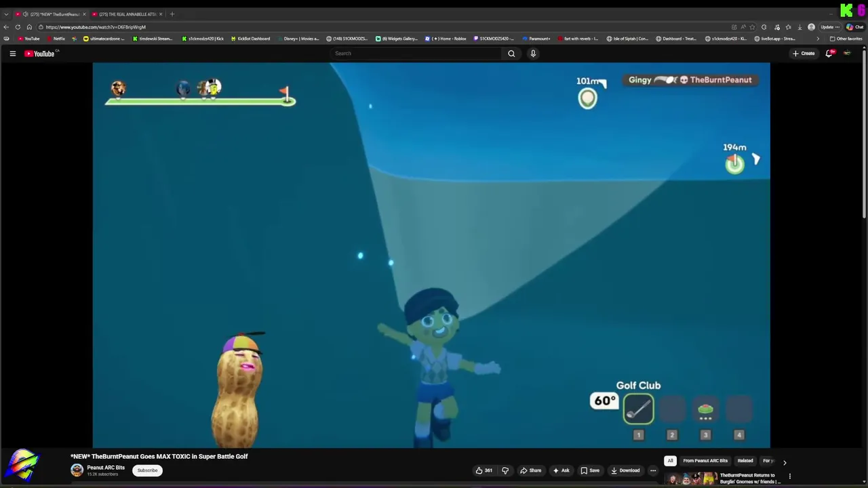The image size is (868, 488).
Task: Reload the page with refresh icon
Action: [18, 27]
